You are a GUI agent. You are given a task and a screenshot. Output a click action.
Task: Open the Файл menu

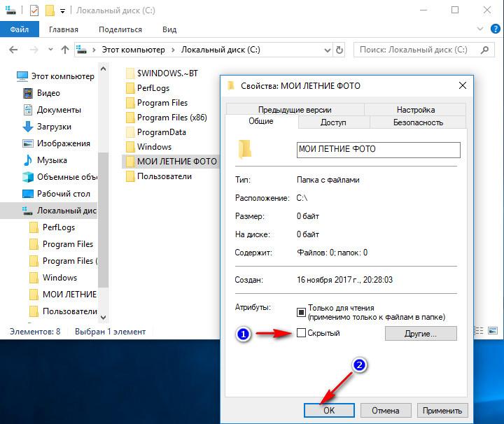20,29
